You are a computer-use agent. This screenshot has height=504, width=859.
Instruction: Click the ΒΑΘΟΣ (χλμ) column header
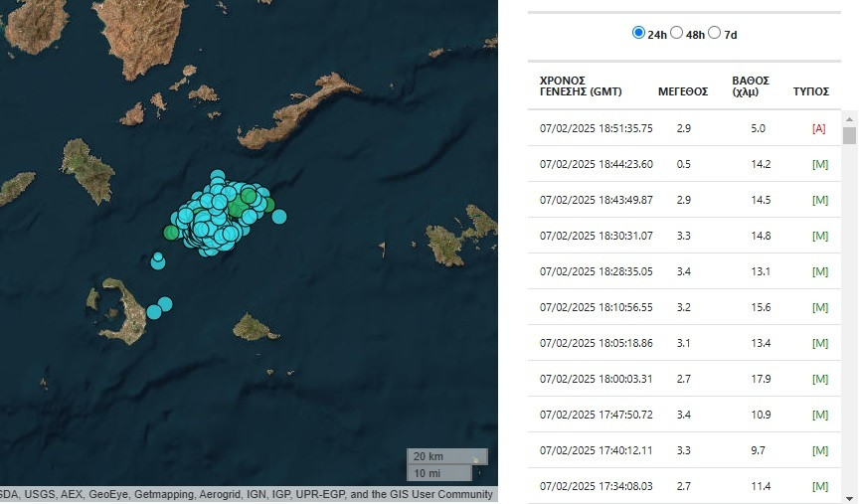750,85
